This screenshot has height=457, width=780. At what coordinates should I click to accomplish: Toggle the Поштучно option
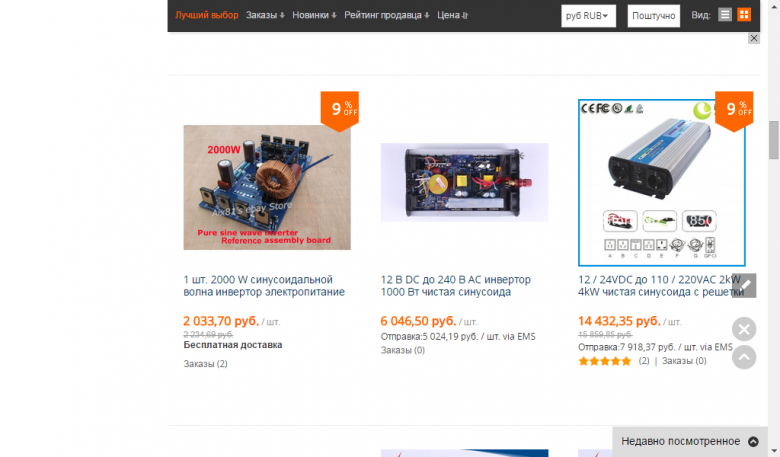pos(654,15)
